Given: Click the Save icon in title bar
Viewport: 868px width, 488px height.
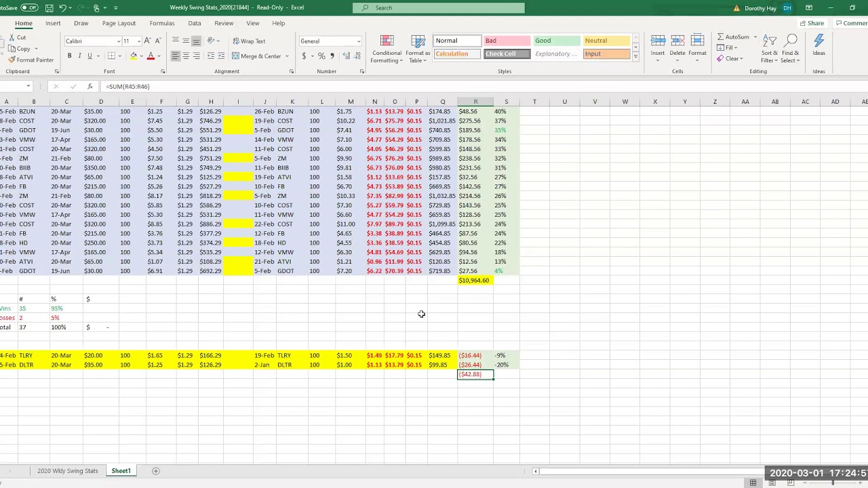Looking at the screenshot, I should pyautogui.click(x=49, y=7).
